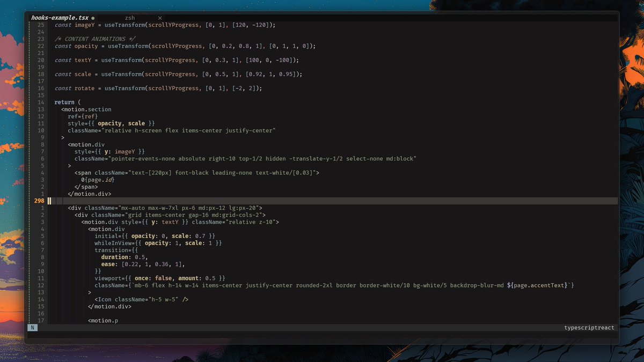Click 'style={{ opacity, scale }}' line

click(111, 123)
